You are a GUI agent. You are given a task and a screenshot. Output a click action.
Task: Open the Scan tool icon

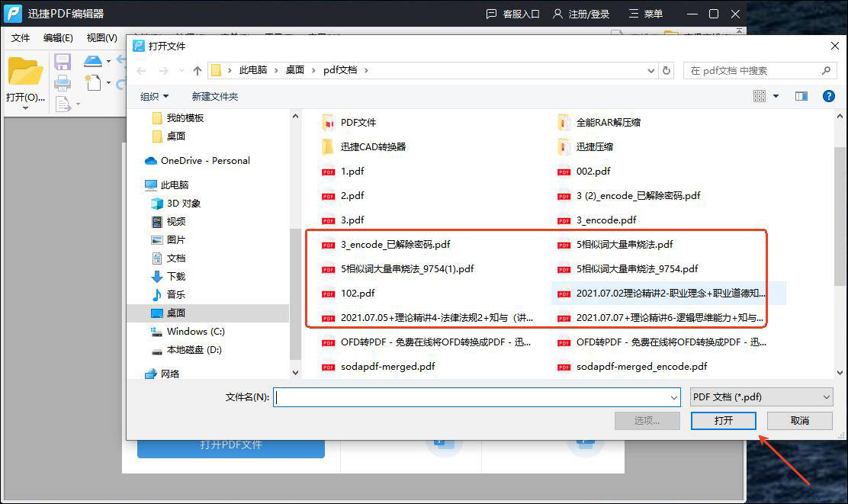(x=93, y=60)
